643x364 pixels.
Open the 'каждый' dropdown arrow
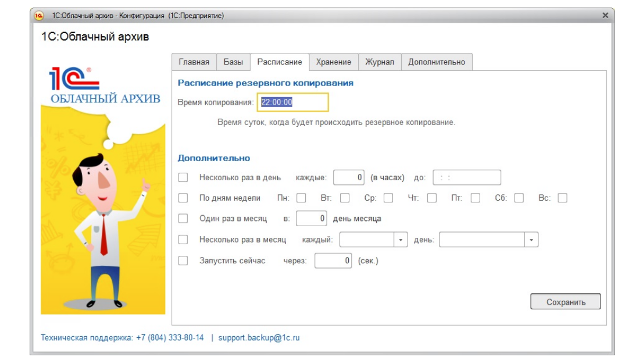(401, 240)
